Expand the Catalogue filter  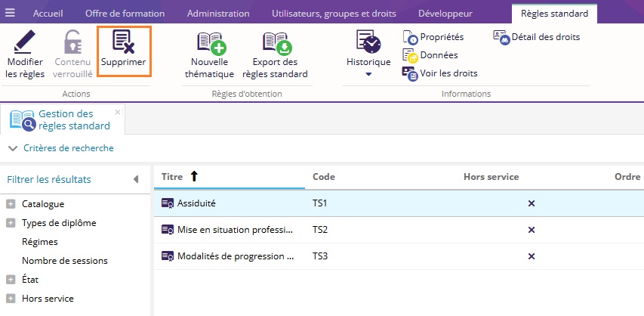[11, 204]
